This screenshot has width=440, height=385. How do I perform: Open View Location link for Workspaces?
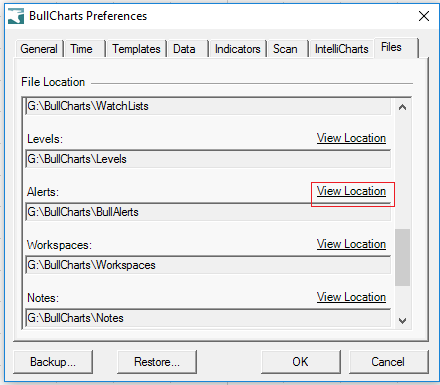pos(351,244)
